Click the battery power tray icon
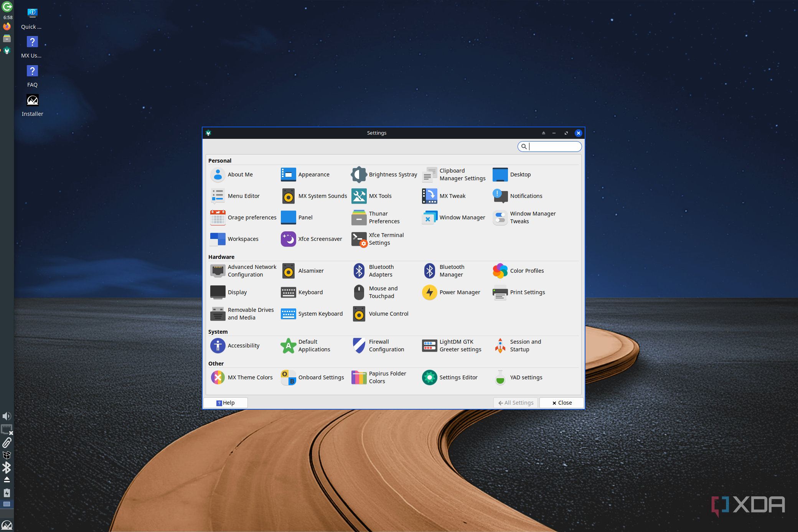This screenshot has width=798, height=532. coord(7,493)
